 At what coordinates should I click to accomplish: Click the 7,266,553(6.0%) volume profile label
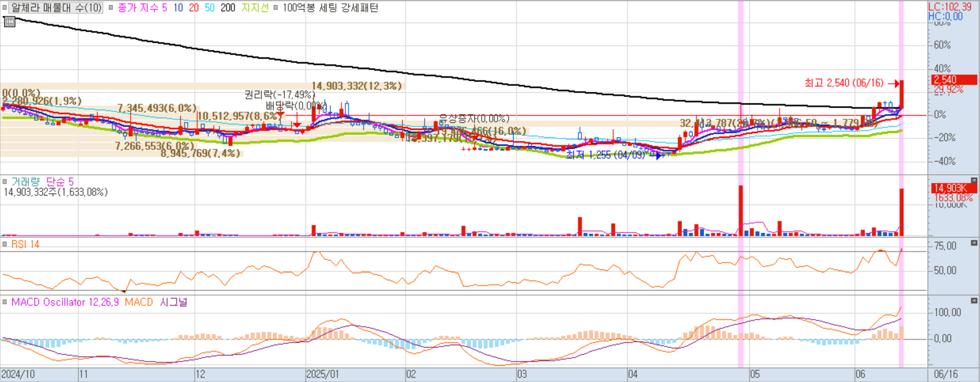tap(155, 146)
